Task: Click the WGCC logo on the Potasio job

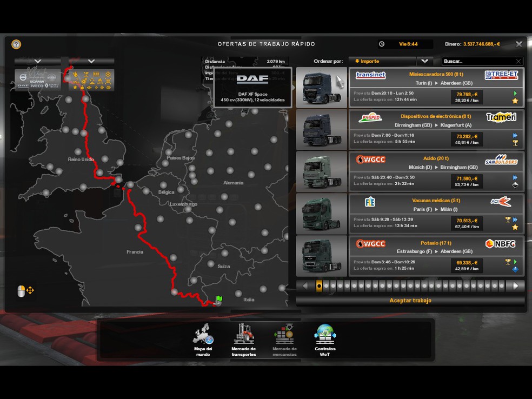Action: 370,244
